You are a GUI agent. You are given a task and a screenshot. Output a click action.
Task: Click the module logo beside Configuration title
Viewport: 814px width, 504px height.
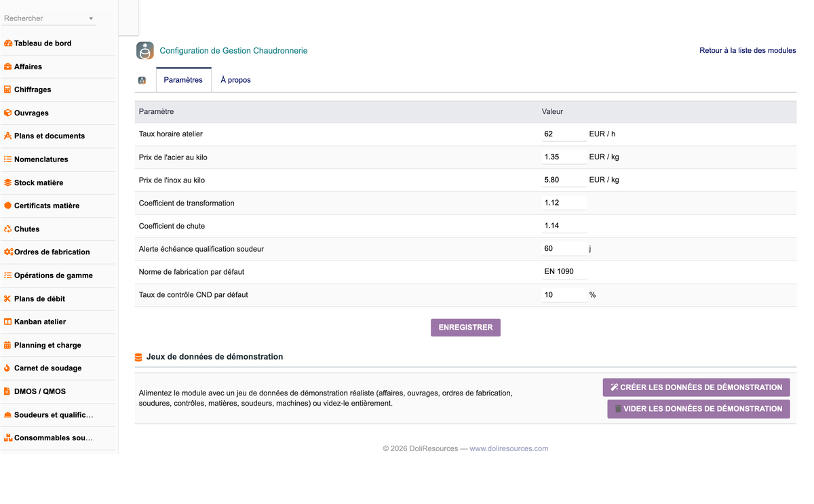pos(145,51)
